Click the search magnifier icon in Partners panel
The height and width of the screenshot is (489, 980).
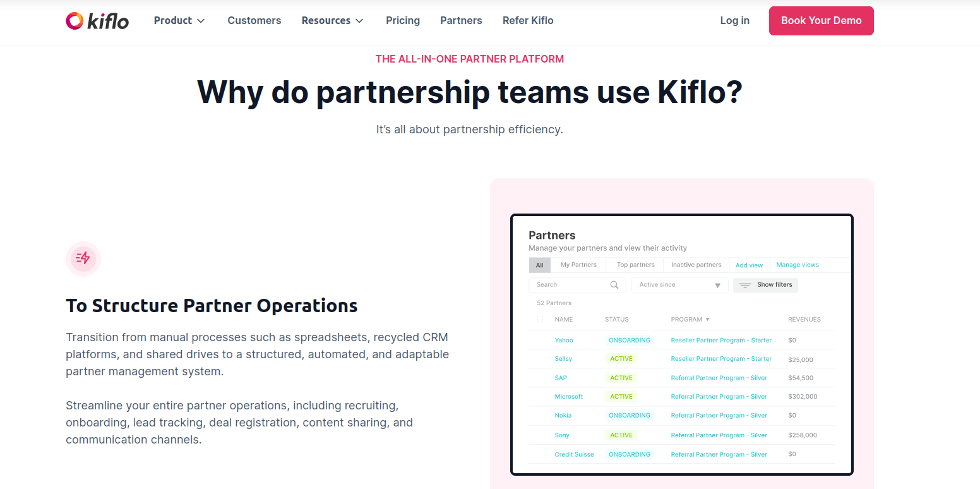point(614,285)
